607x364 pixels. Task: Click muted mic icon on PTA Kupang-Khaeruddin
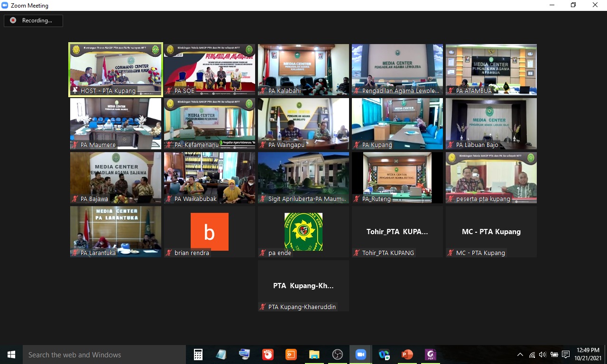(x=263, y=307)
